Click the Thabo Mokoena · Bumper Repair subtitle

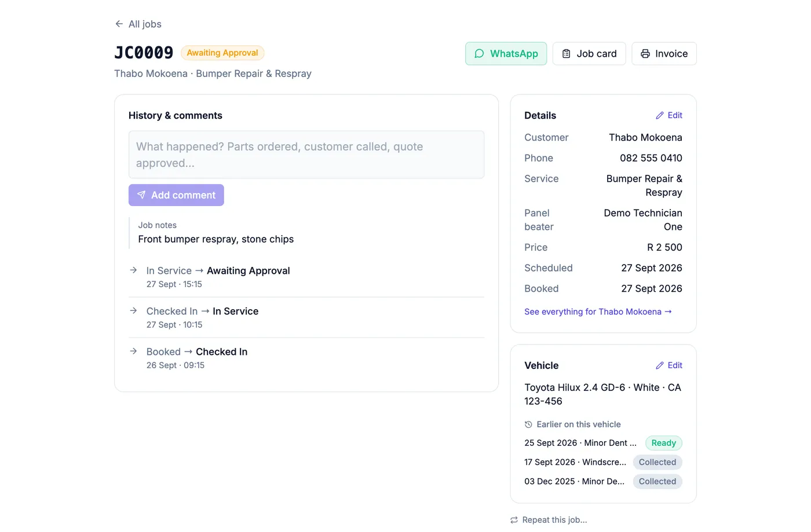213,74
